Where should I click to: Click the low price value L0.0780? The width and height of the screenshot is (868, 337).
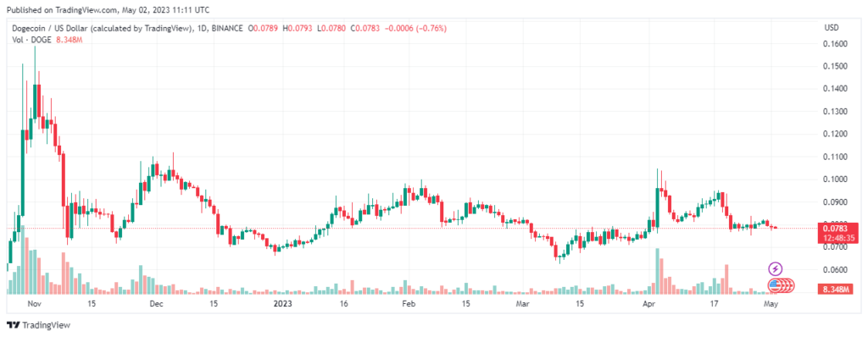(332, 28)
